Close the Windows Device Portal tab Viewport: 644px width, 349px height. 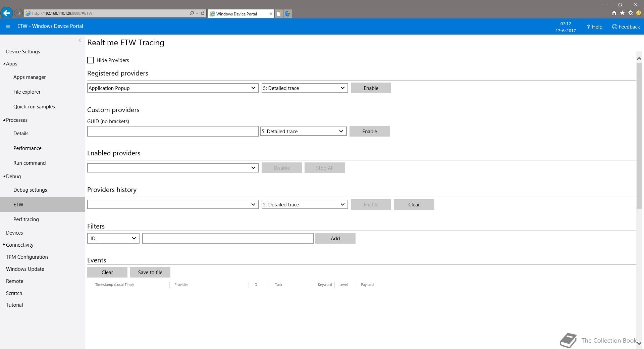pyautogui.click(x=271, y=14)
